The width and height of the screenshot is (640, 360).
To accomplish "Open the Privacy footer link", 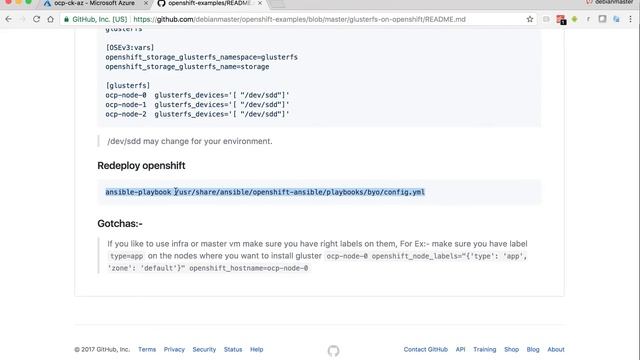I will [174, 349].
